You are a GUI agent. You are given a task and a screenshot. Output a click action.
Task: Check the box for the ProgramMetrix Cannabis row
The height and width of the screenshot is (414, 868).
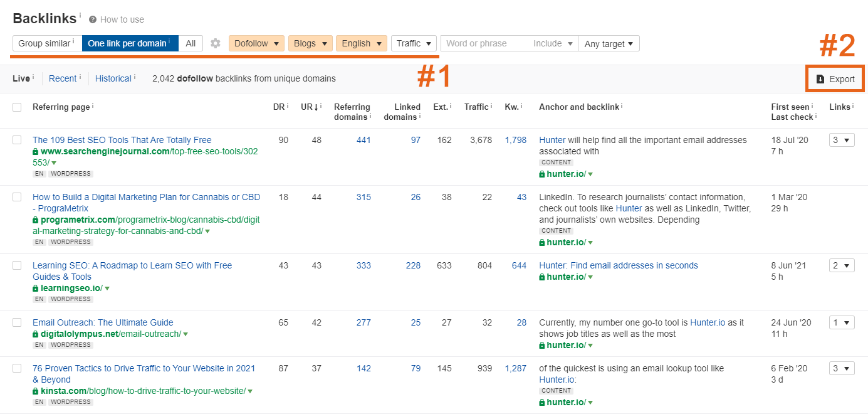[17, 197]
